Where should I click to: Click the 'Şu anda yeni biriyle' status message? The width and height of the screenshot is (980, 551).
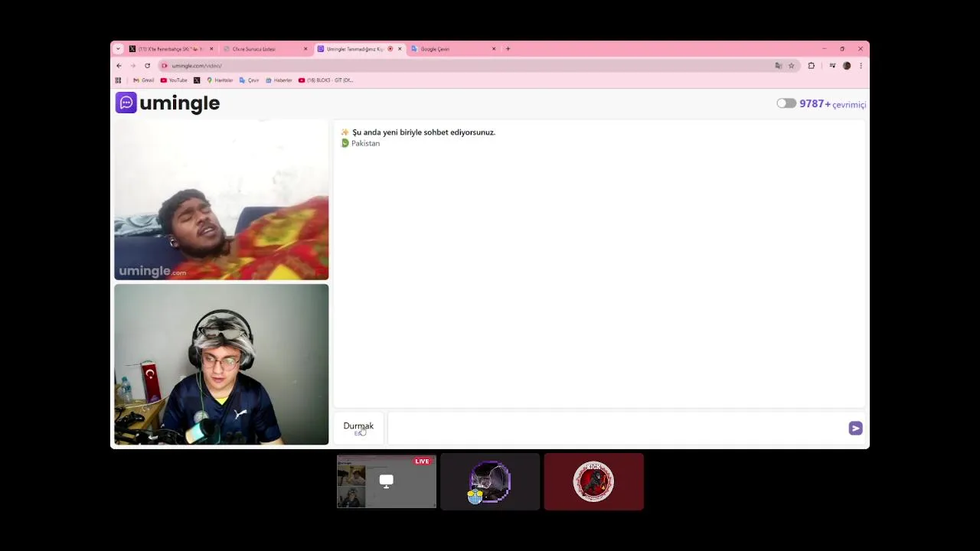click(423, 132)
